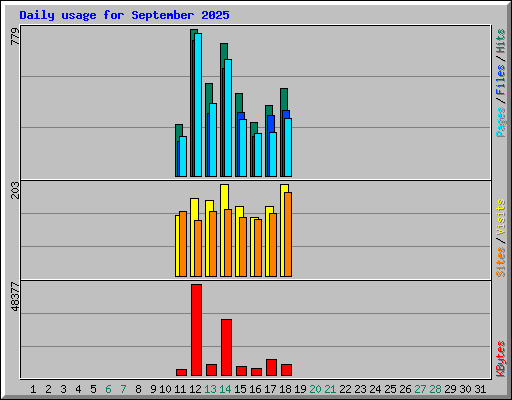
Task: Click the 'Daily usage for September 2025' title
Action: tap(124, 15)
